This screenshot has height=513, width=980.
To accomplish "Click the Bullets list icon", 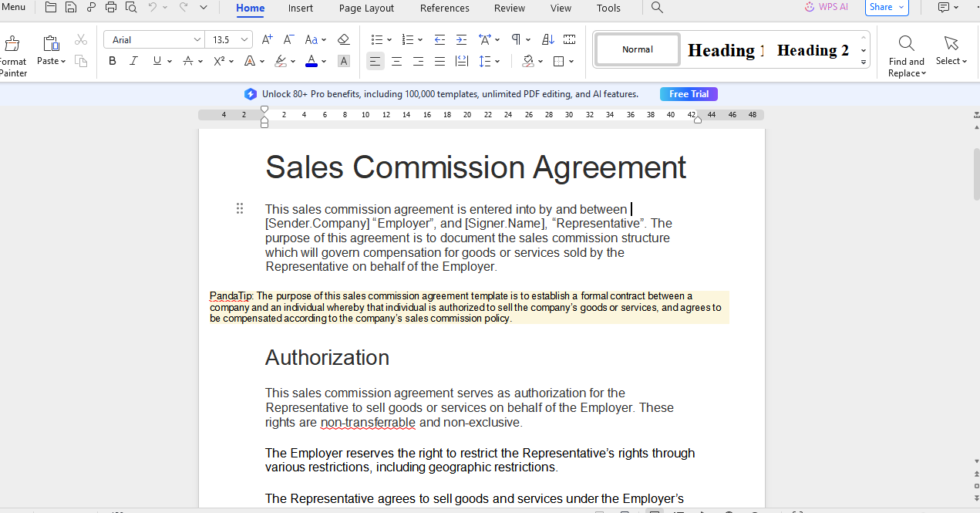I will coord(376,39).
